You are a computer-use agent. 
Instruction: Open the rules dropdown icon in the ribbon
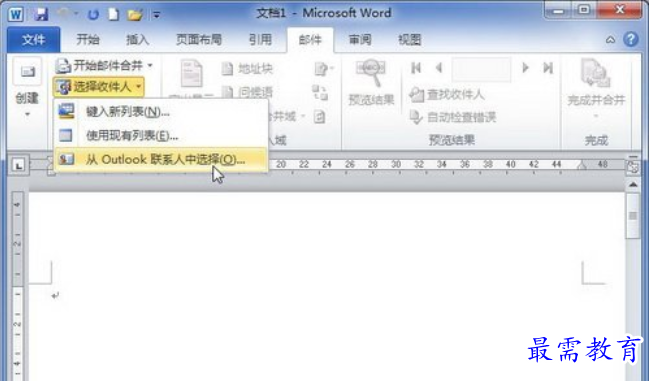click(x=324, y=69)
